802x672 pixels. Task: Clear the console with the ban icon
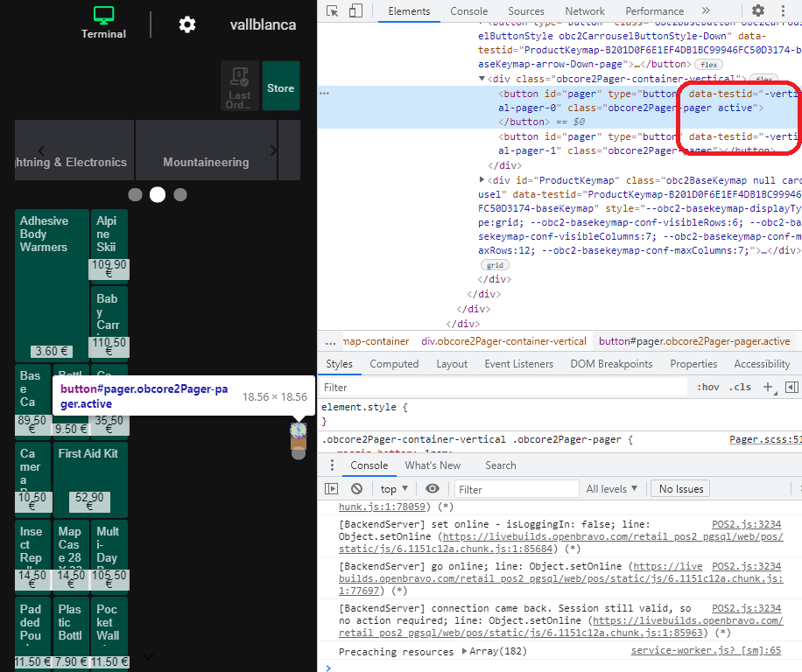[x=356, y=489]
